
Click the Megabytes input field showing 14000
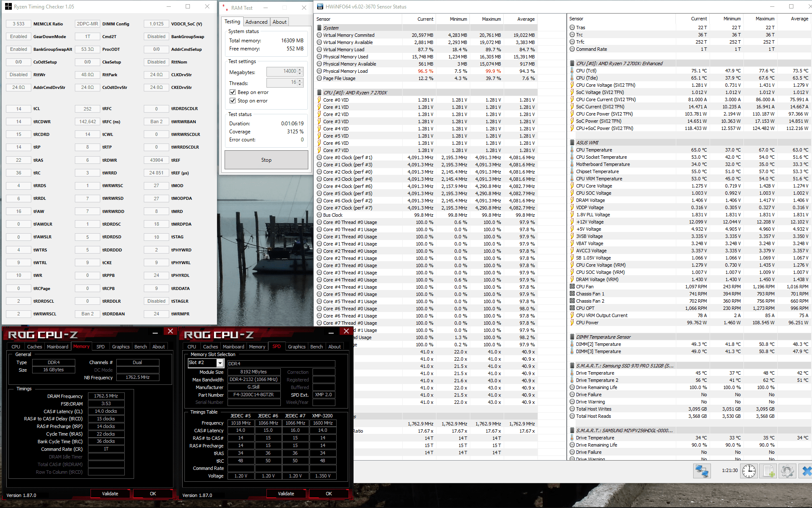click(282, 71)
